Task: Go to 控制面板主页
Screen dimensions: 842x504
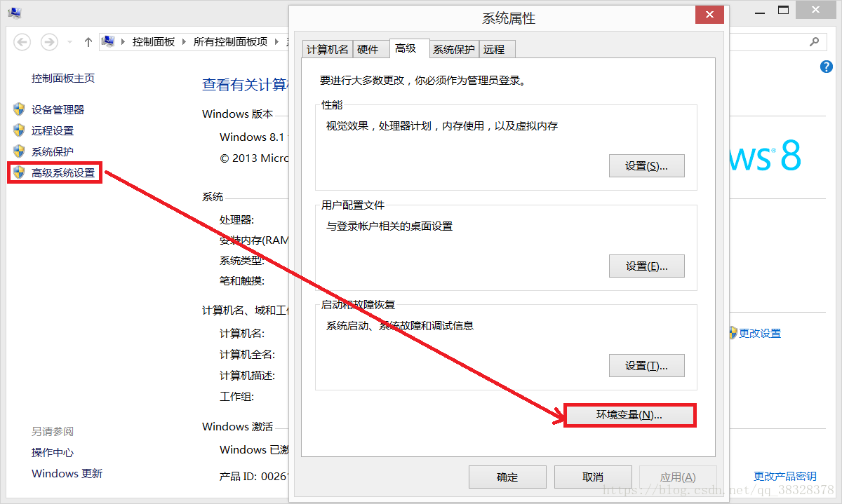Action: pyautogui.click(x=63, y=79)
